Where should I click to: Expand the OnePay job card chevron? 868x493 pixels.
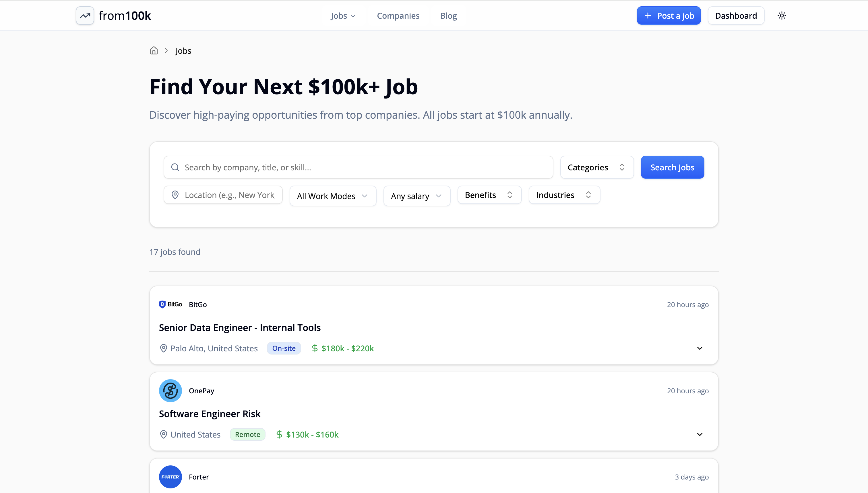click(x=700, y=434)
